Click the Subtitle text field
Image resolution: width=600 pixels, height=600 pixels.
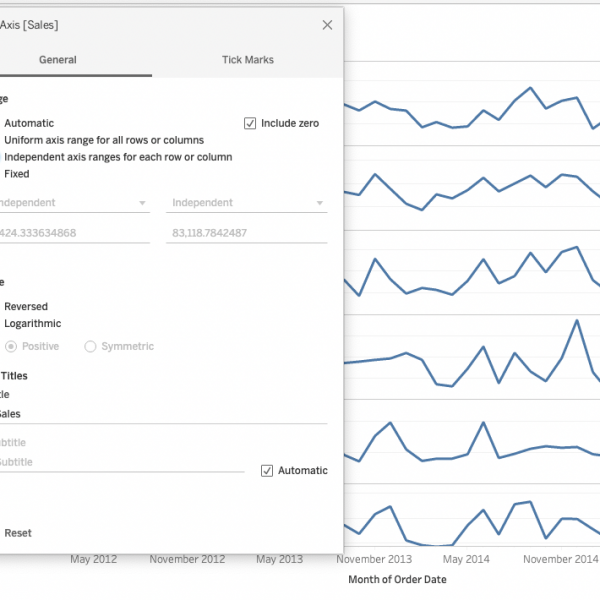coord(120,462)
